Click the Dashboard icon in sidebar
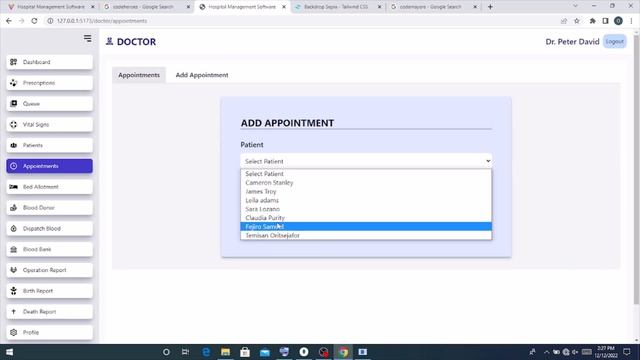The image size is (640, 360). 13,62
